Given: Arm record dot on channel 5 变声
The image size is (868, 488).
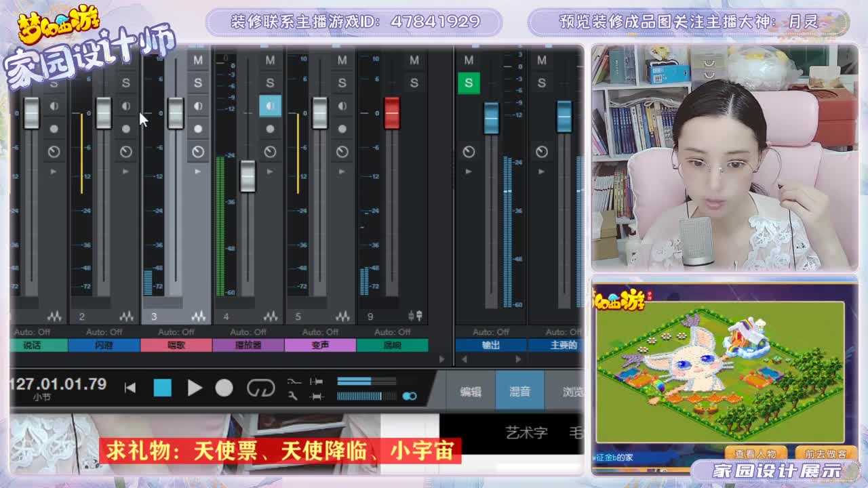Looking at the screenshot, I should (342, 129).
